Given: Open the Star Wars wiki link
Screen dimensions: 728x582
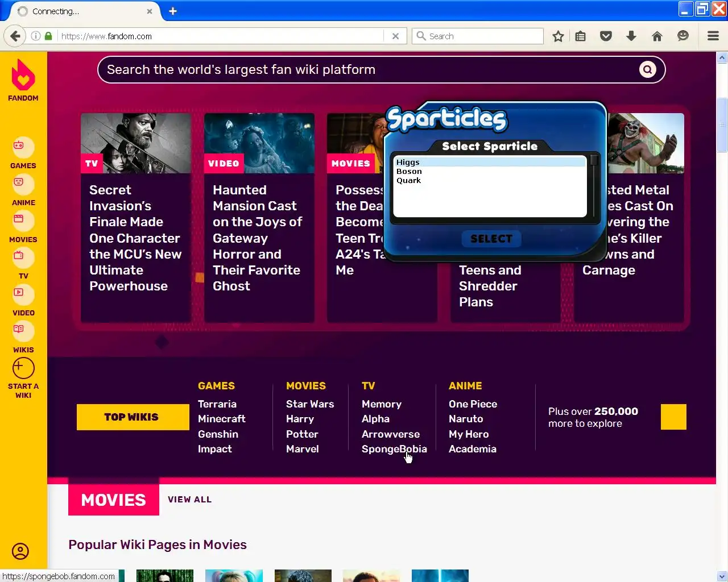Looking at the screenshot, I should pyautogui.click(x=310, y=404).
